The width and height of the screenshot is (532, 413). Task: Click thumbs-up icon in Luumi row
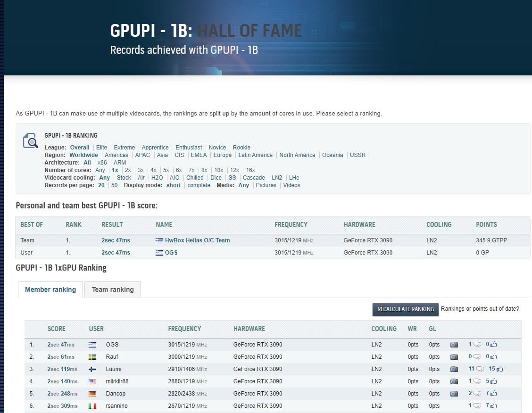[x=500, y=369]
